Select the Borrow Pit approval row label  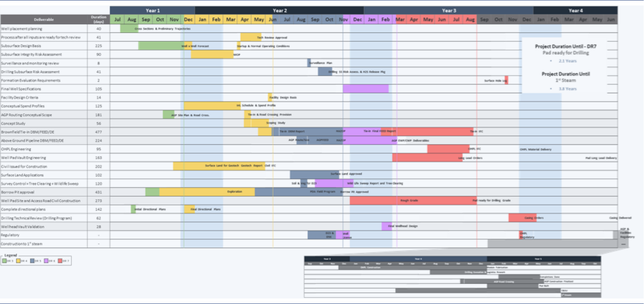pyautogui.click(x=17, y=192)
